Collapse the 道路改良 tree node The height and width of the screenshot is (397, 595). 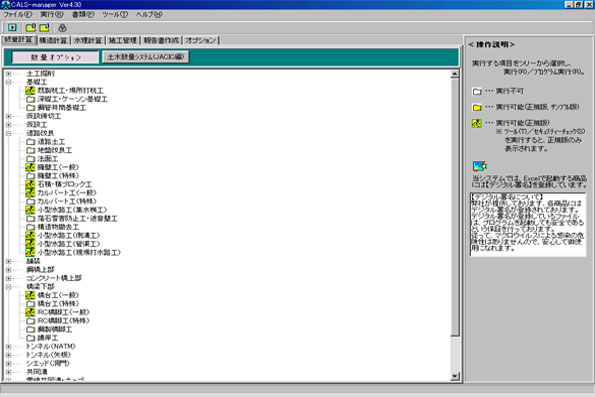click(x=8, y=133)
